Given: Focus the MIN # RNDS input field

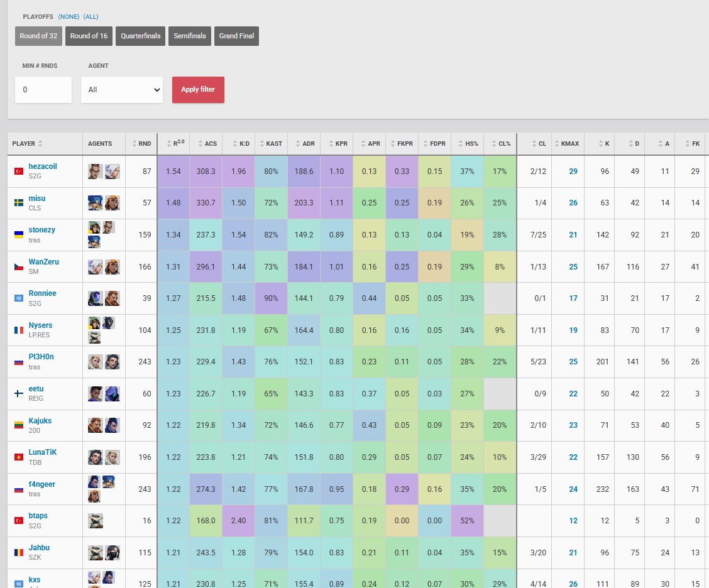Looking at the screenshot, I should 43,89.
